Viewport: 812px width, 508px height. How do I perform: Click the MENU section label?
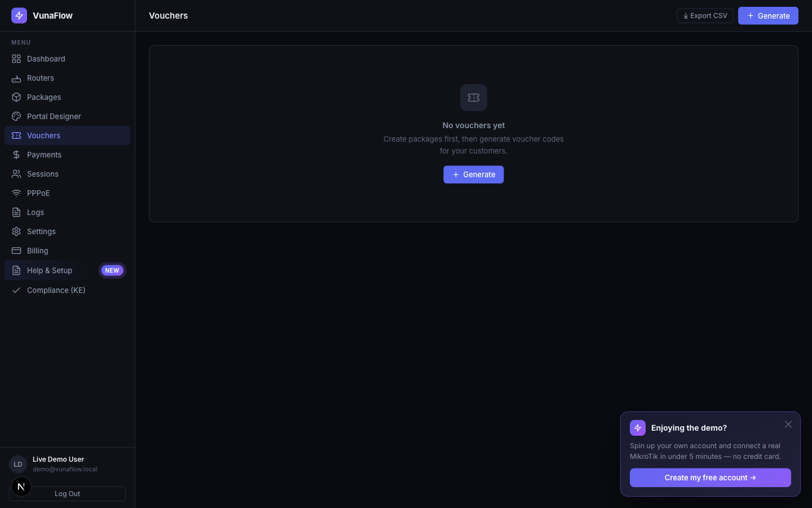21,42
